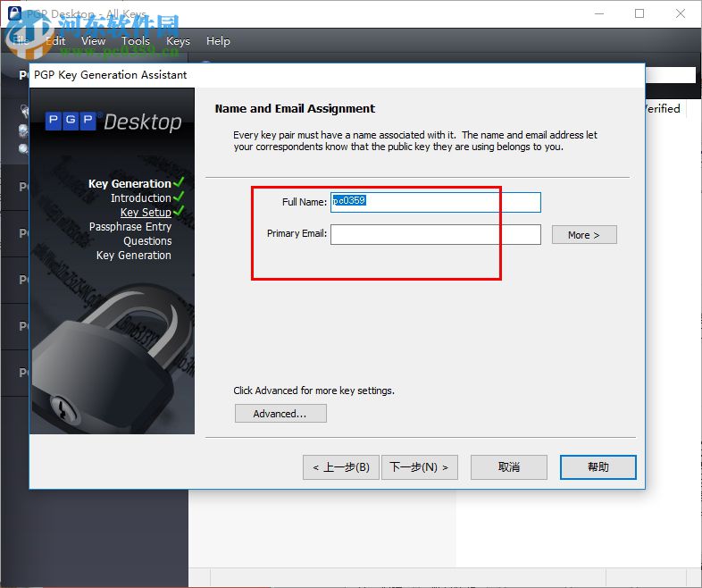Open the Help menu
This screenshot has height=588, width=702.
218,41
